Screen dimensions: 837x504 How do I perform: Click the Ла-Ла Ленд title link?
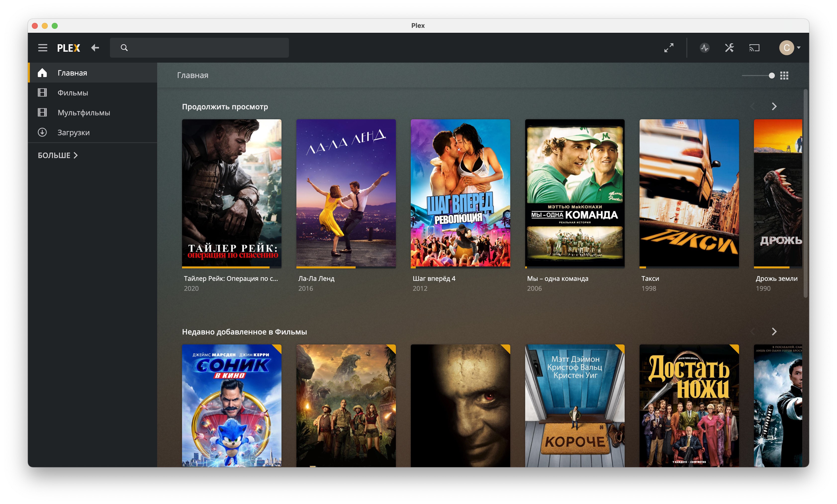click(x=316, y=279)
